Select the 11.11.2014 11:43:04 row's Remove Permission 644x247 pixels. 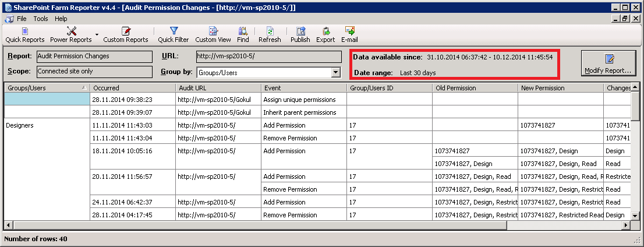point(303,138)
